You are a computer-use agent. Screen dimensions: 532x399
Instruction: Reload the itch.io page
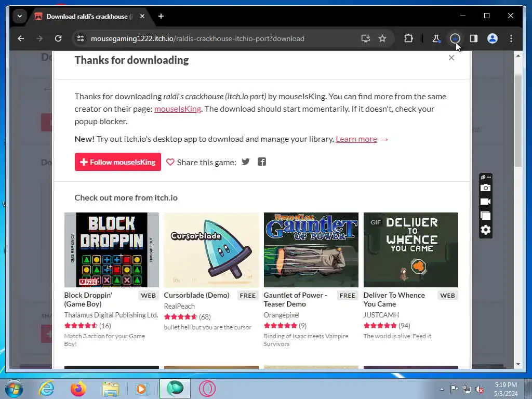(x=58, y=38)
